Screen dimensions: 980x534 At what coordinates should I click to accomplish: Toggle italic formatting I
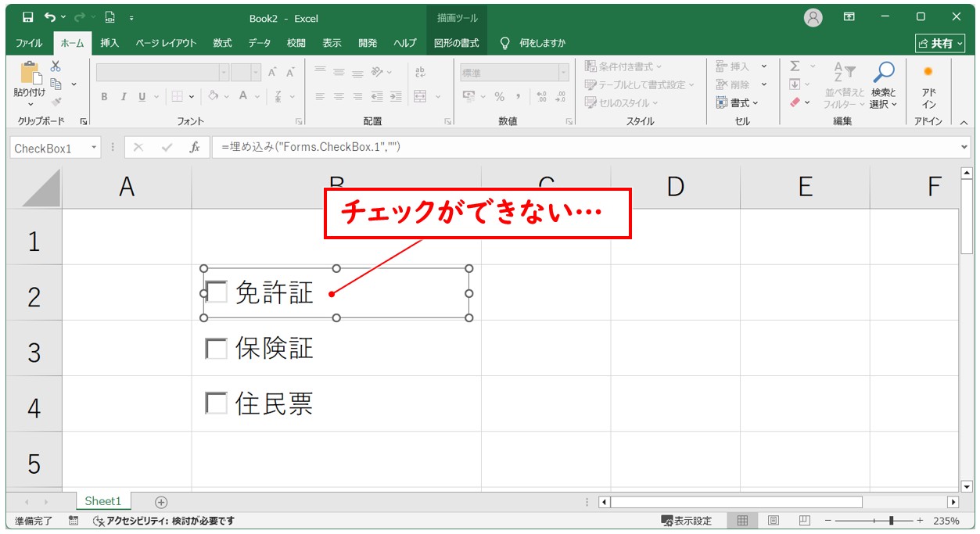tap(124, 97)
